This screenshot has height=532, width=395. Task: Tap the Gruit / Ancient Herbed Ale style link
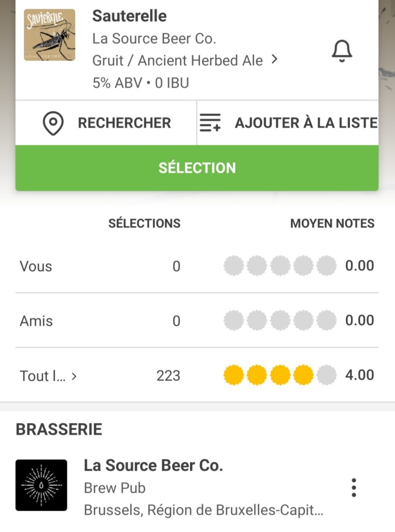tap(178, 60)
